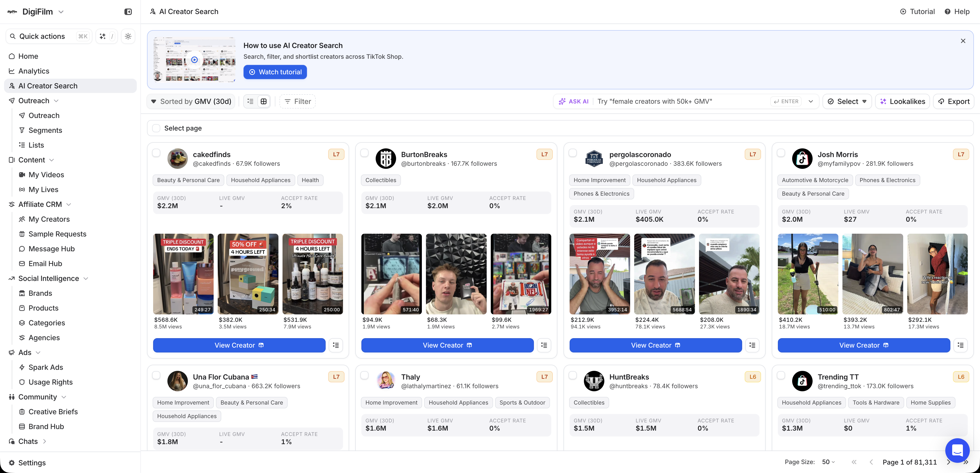
Task: Select the HuntBreaks creator checkbox
Action: [572, 375]
